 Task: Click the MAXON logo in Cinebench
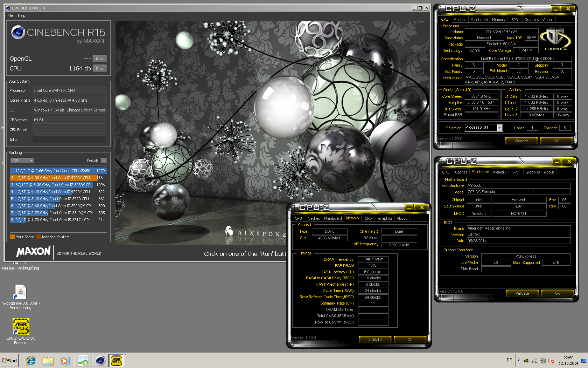(34, 252)
